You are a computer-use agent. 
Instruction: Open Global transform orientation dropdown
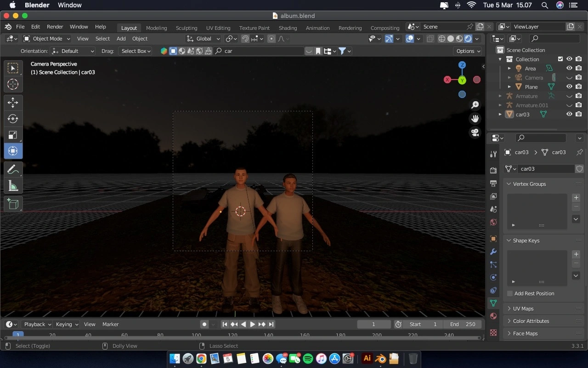204,39
